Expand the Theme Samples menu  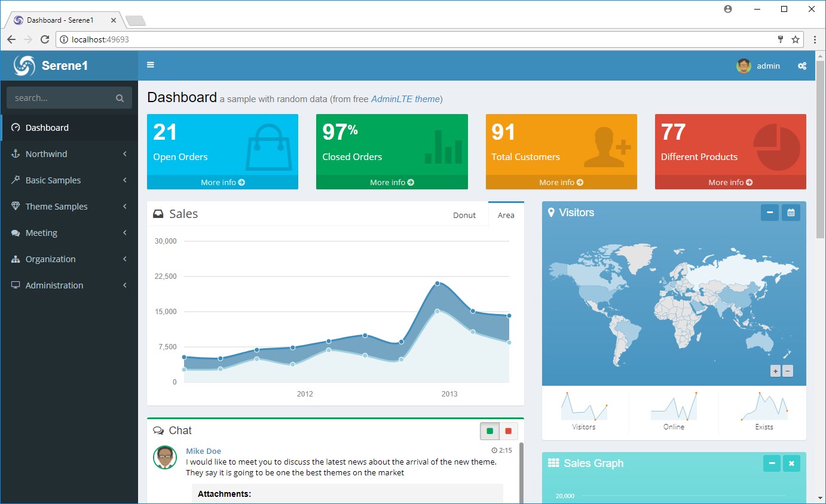[x=69, y=207]
